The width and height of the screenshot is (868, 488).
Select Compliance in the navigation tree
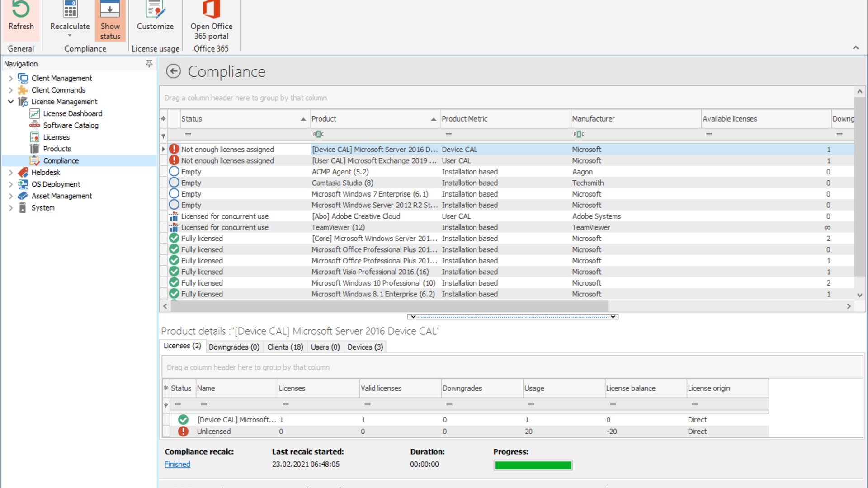(61, 160)
